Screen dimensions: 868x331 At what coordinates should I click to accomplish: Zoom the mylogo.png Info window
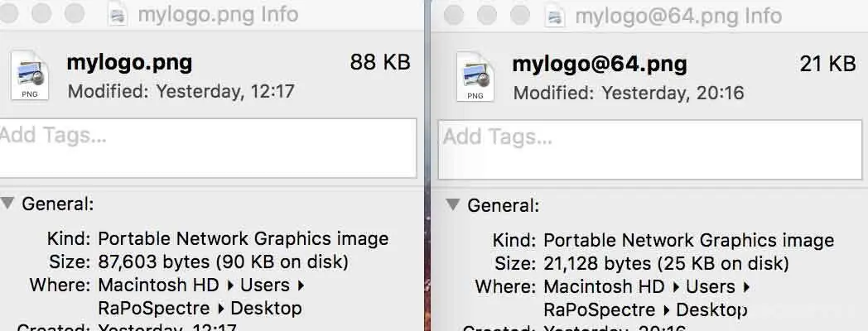click(x=74, y=14)
